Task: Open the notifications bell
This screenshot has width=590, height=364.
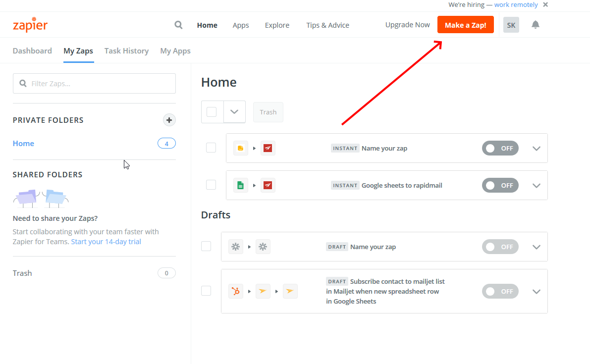Action: (535, 25)
